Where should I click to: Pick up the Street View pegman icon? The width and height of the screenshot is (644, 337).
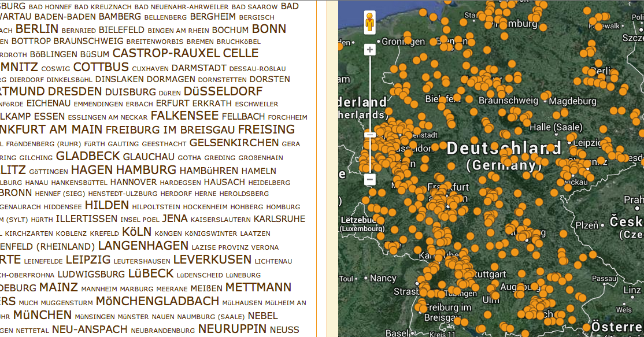369,23
